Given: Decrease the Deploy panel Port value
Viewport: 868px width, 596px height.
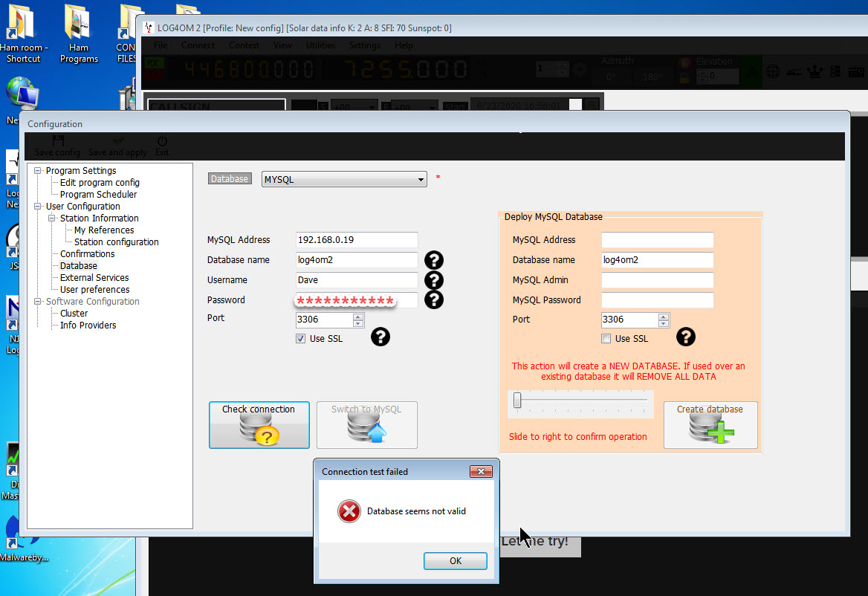Looking at the screenshot, I should click(x=664, y=323).
